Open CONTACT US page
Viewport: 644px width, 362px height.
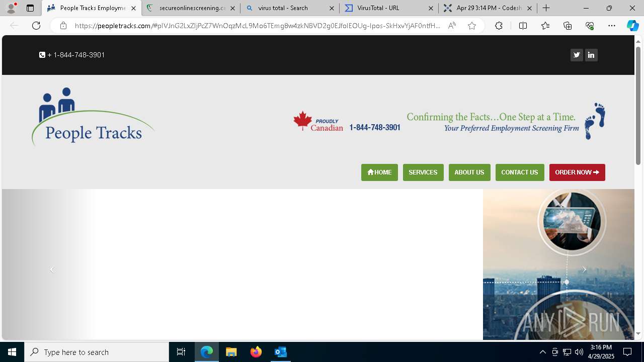click(x=520, y=172)
